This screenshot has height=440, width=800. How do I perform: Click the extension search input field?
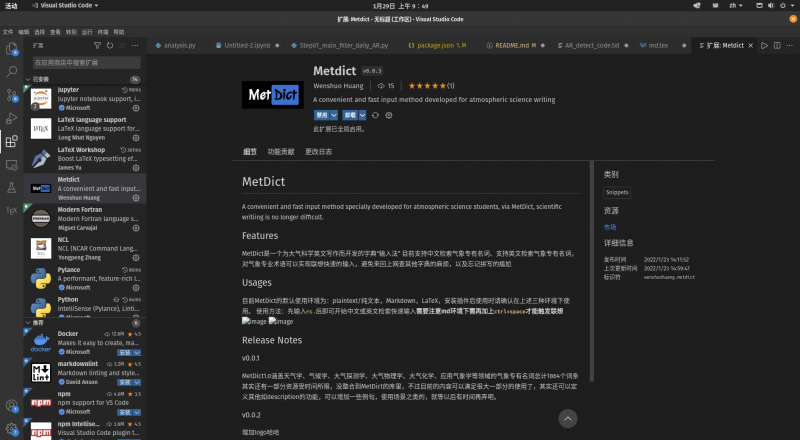85,62
